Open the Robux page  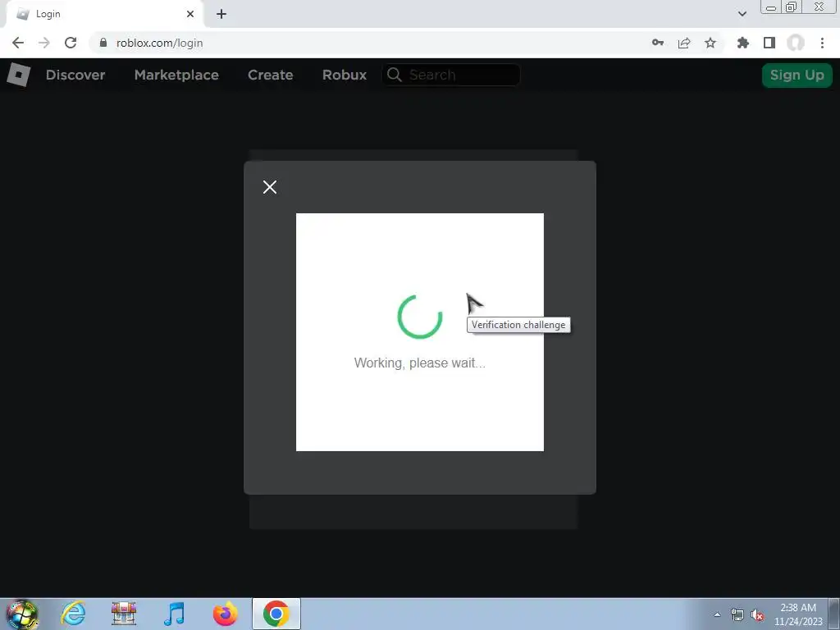coord(345,75)
